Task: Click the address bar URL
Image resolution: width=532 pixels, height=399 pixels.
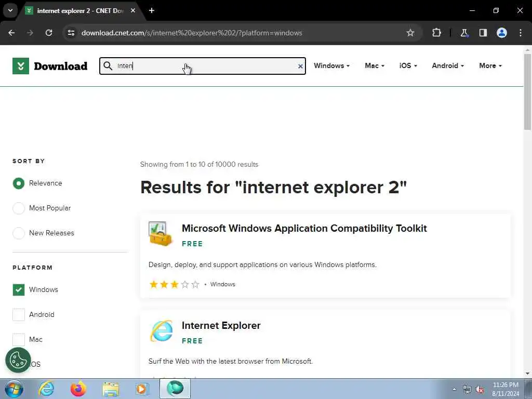Action: pyautogui.click(x=192, y=33)
